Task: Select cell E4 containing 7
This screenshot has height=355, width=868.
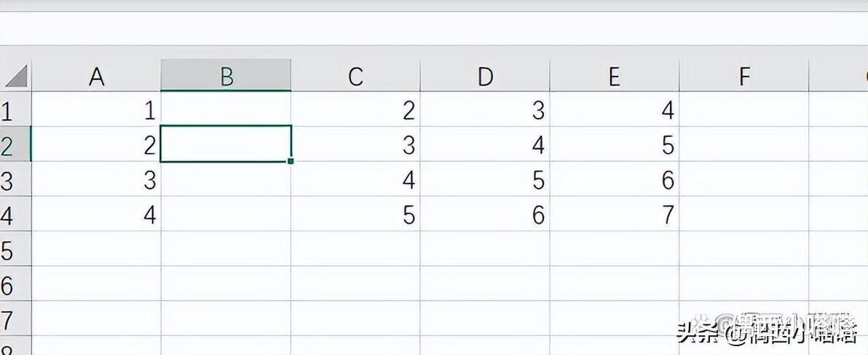Action: coord(615,214)
